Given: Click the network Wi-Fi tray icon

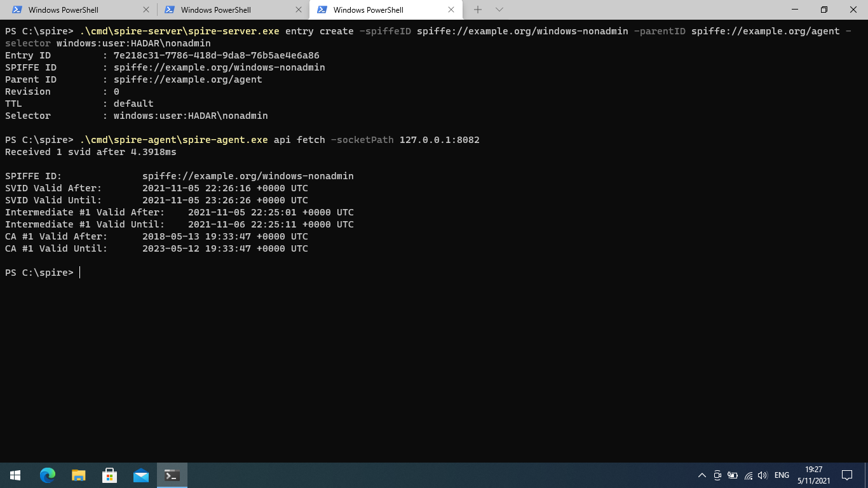Looking at the screenshot, I should pos(748,475).
